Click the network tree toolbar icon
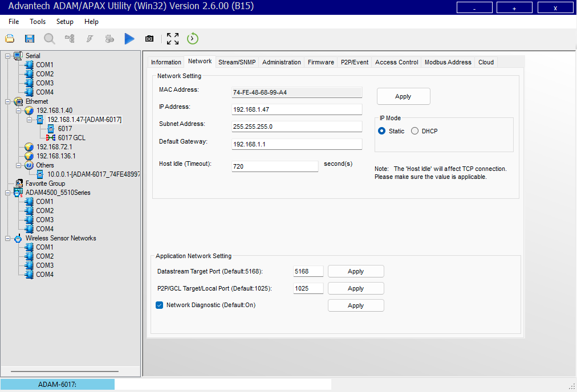Image resolution: width=577 pixels, height=392 pixels. click(x=70, y=39)
